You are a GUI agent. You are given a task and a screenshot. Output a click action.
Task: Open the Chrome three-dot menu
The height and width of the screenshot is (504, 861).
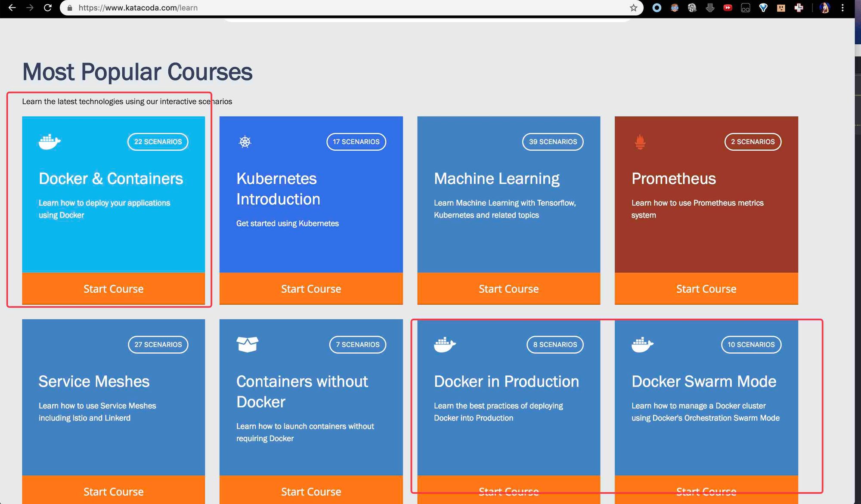tap(843, 8)
